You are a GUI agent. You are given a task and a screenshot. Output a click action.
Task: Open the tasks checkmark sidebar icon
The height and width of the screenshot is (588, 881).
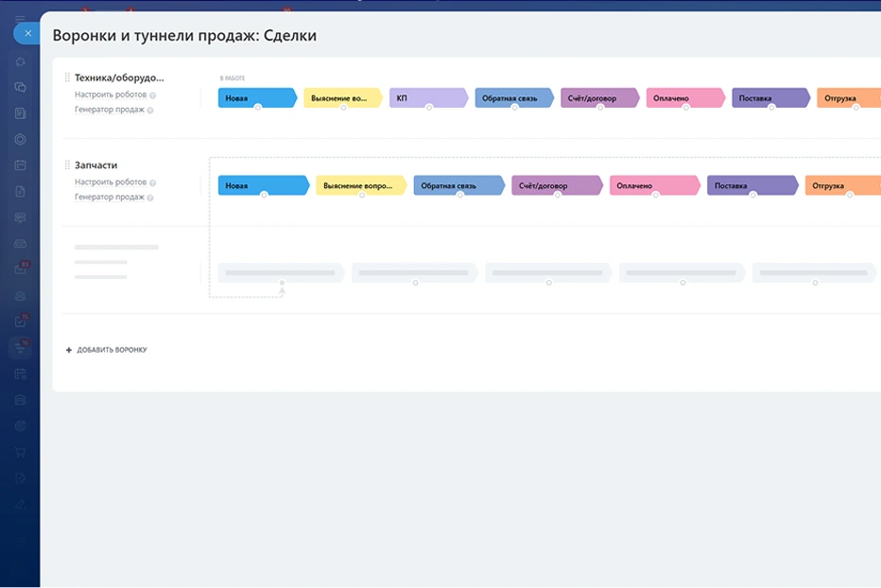20,321
